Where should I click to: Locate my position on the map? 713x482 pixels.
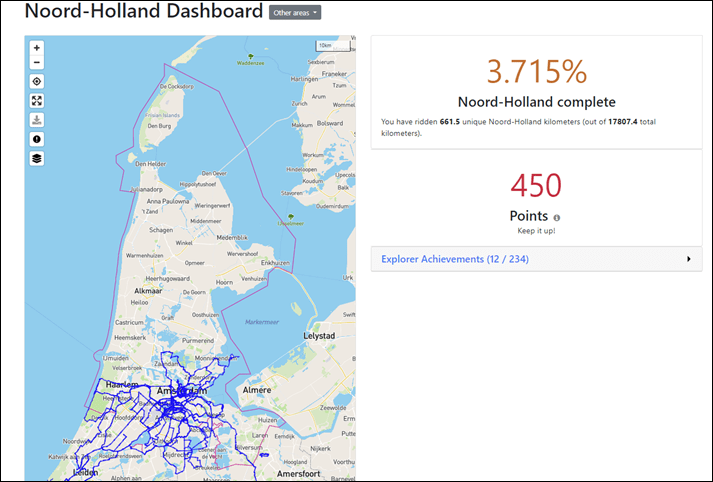coord(37,81)
